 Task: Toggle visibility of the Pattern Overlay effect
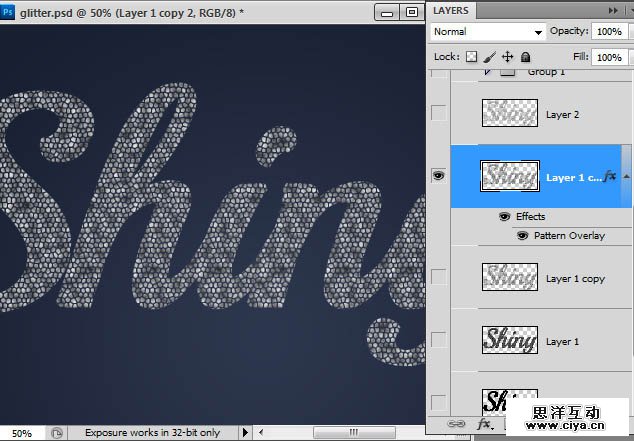pyautogui.click(x=522, y=236)
